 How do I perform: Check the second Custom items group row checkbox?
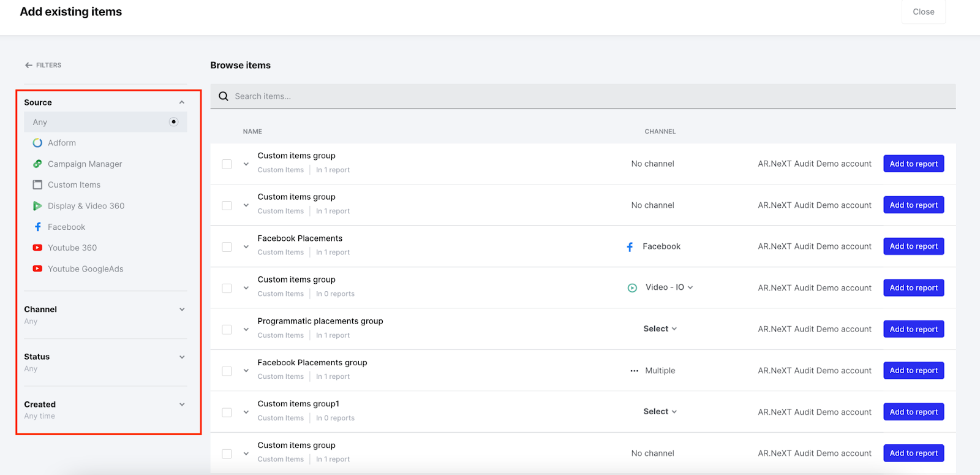click(x=227, y=205)
